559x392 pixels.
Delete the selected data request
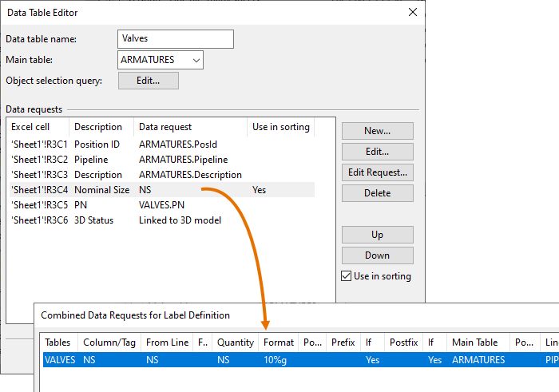tap(377, 193)
